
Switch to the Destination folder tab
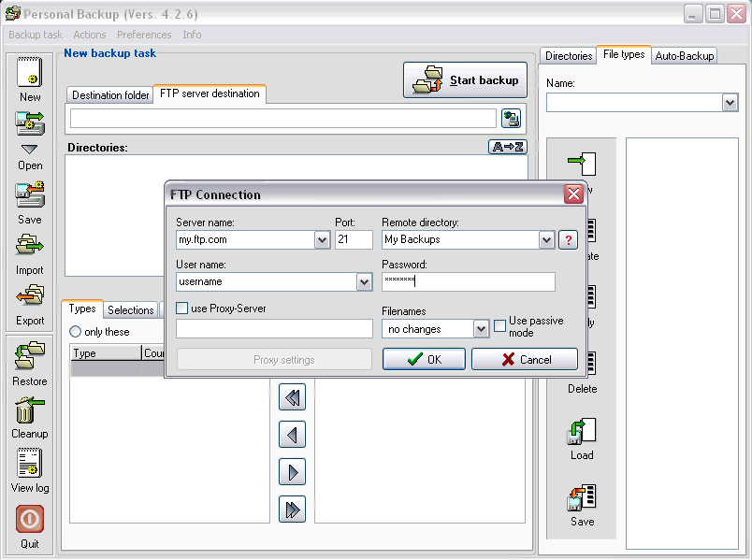pos(109,95)
